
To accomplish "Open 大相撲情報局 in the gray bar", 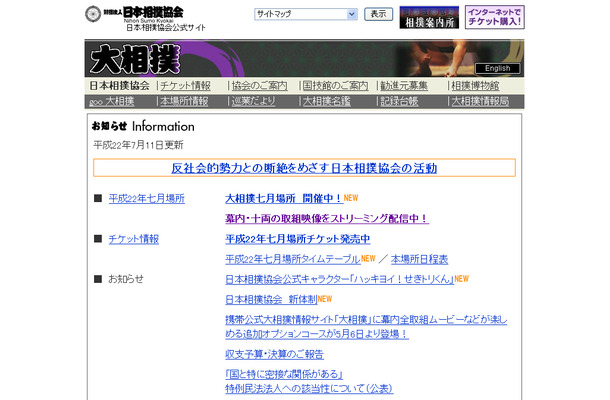I will click(x=480, y=102).
